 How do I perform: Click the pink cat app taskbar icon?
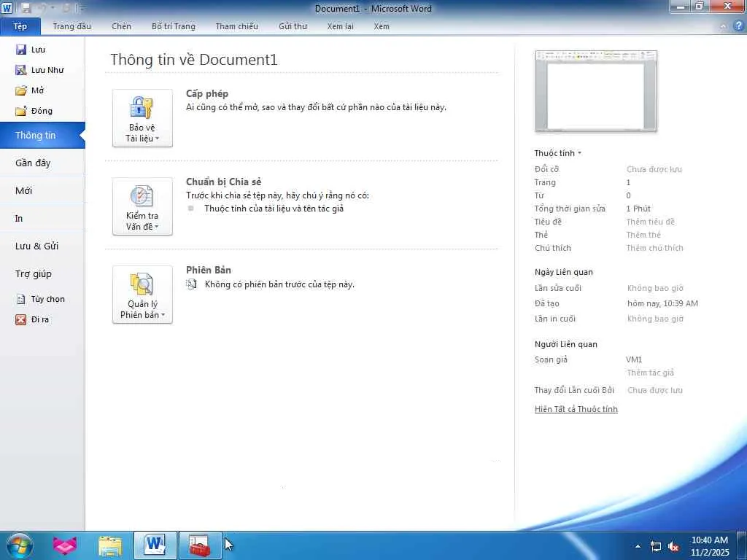pyautogui.click(x=65, y=545)
